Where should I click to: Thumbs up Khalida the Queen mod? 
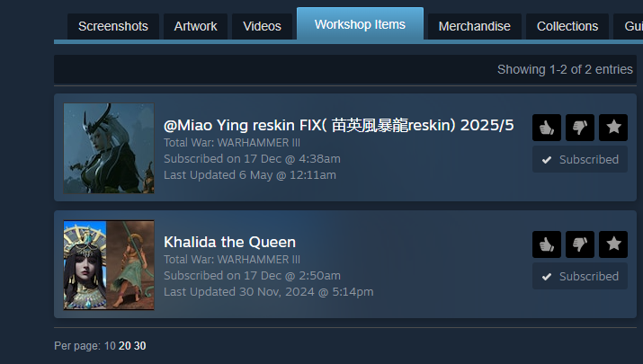[547, 244]
